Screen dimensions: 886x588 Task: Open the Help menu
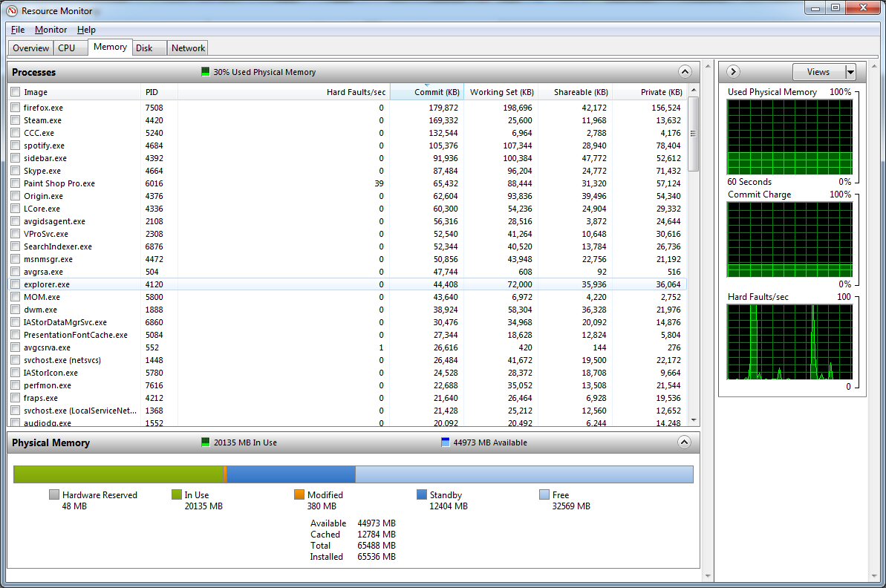tap(86, 30)
